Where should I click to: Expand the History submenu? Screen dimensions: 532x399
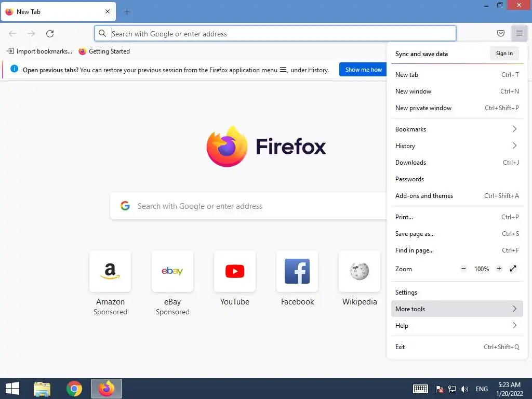pos(457,145)
